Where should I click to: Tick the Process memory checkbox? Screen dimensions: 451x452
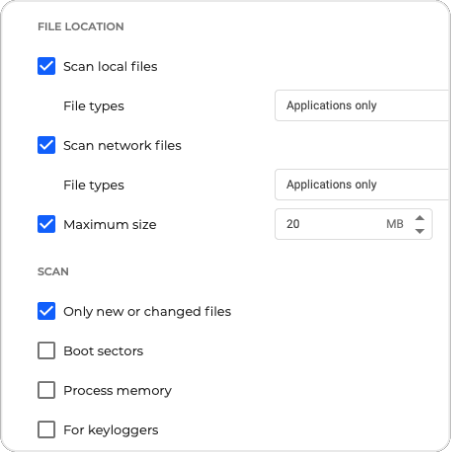click(x=46, y=390)
